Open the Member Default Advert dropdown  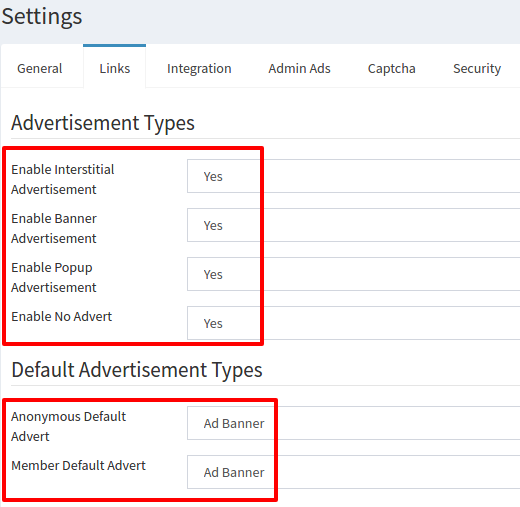(353, 472)
